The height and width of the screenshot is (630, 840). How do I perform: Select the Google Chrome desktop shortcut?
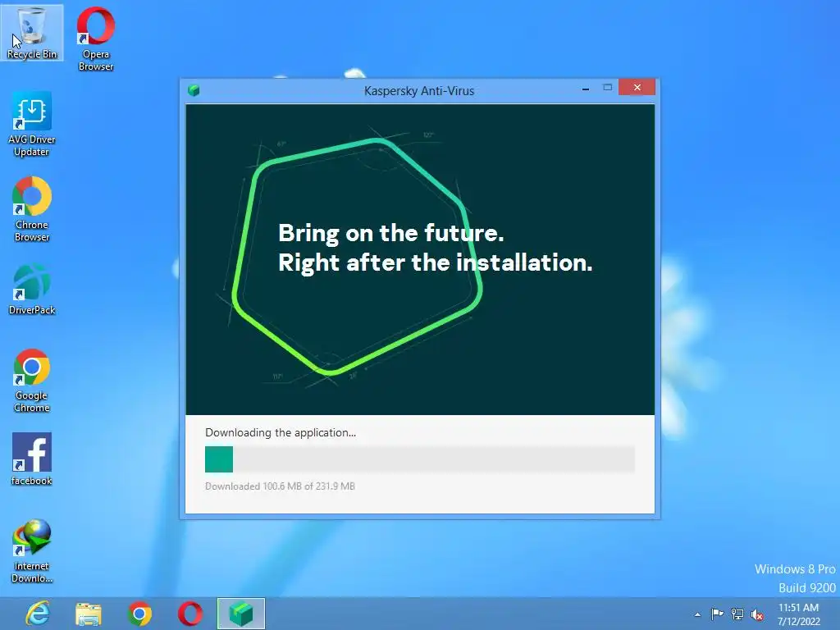32,381
